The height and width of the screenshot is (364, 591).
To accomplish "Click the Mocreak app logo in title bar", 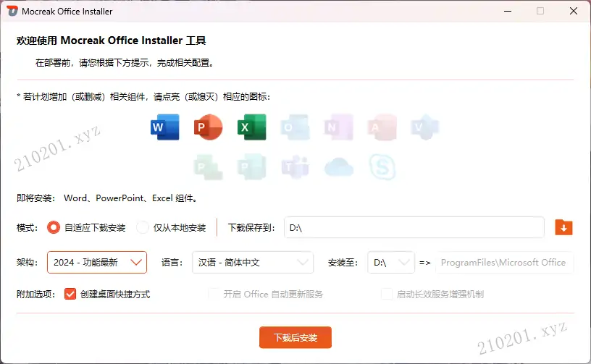I will point(12,12).
